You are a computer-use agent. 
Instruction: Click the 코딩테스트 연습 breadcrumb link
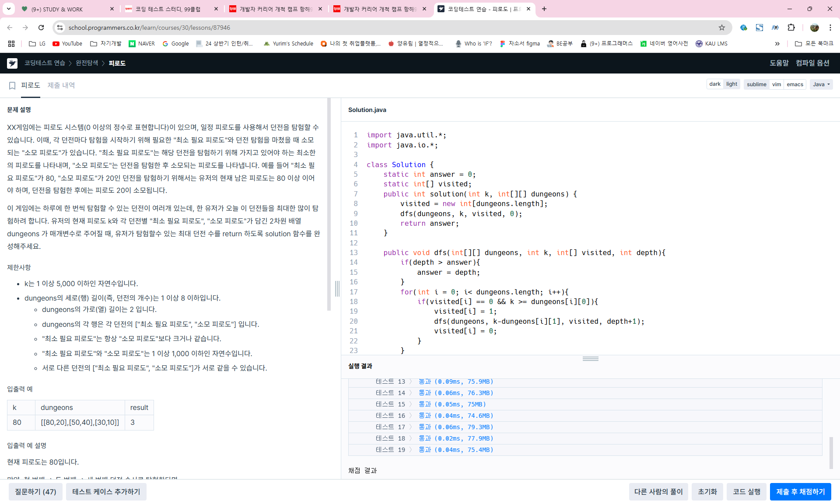pos(45,63)
